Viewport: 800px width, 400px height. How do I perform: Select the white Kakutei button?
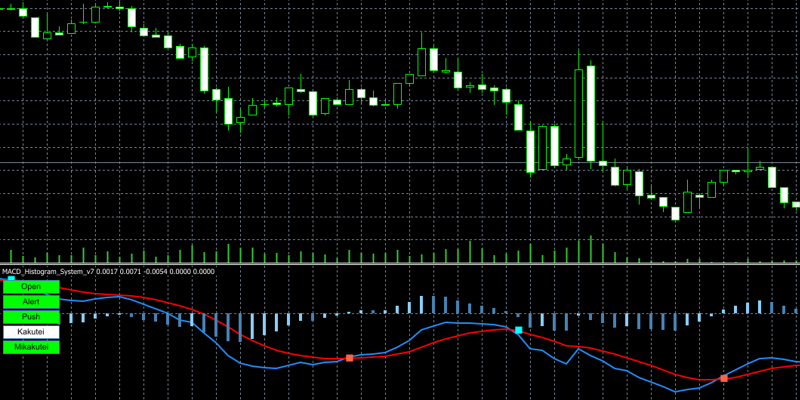click(31, 332)
